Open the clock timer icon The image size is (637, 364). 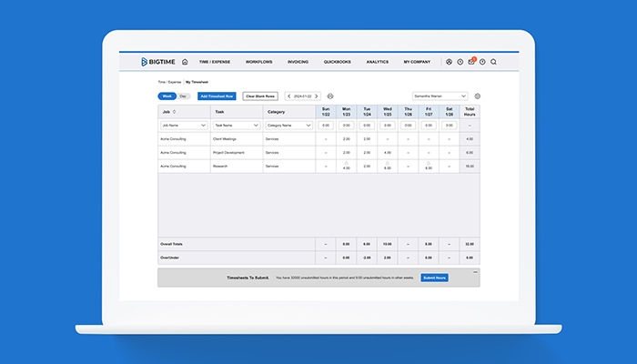coord(460,62)
